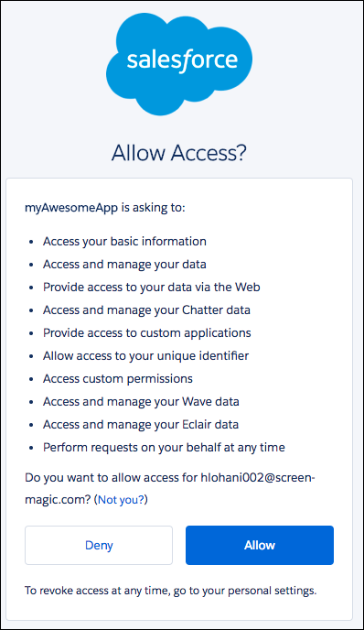Click the "To revoke access" footer note
Image resolution: width=364 pixels, height=630 pixels.
pos(170,591)
